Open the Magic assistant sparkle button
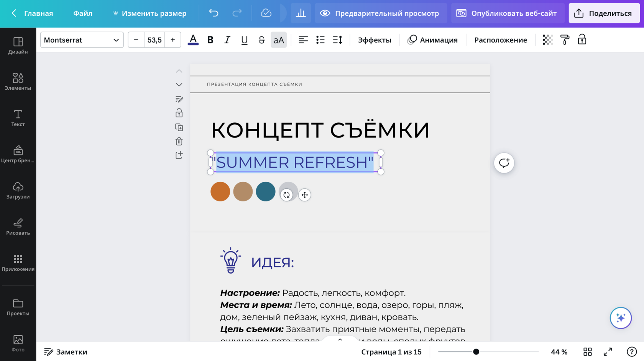Image resolution: width=644 pixels, height=361 pixels. [621, 318]
